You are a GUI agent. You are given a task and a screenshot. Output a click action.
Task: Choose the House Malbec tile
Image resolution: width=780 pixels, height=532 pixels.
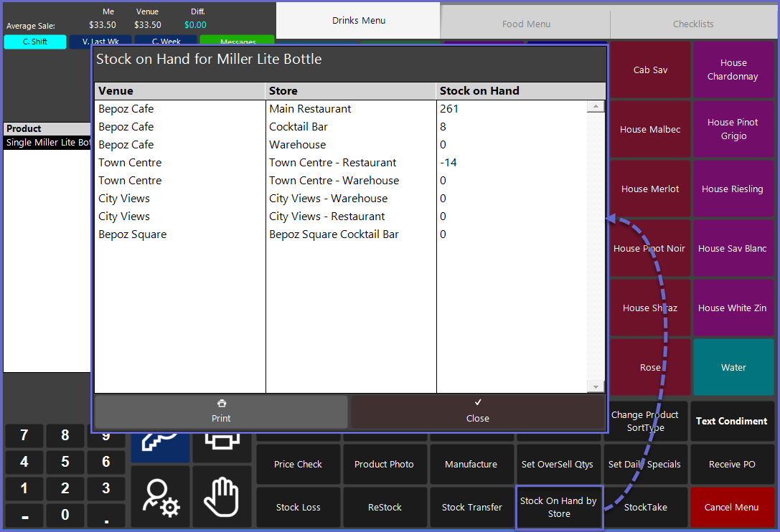(650, 130)
